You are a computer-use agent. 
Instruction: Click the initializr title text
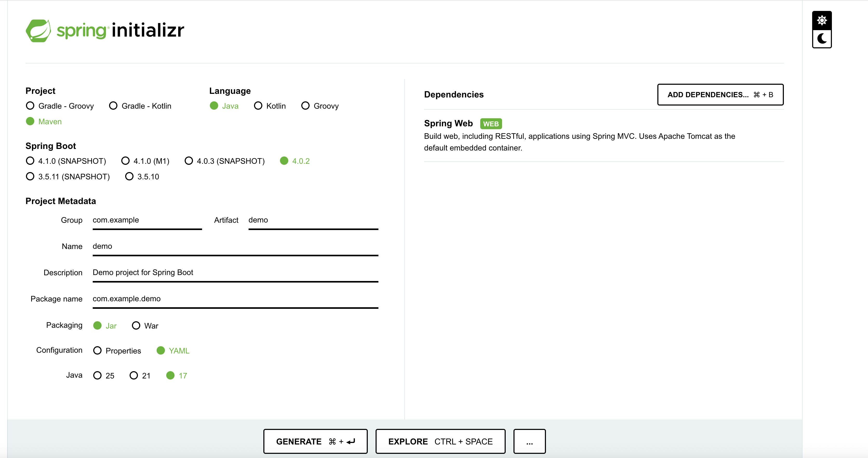148,30
